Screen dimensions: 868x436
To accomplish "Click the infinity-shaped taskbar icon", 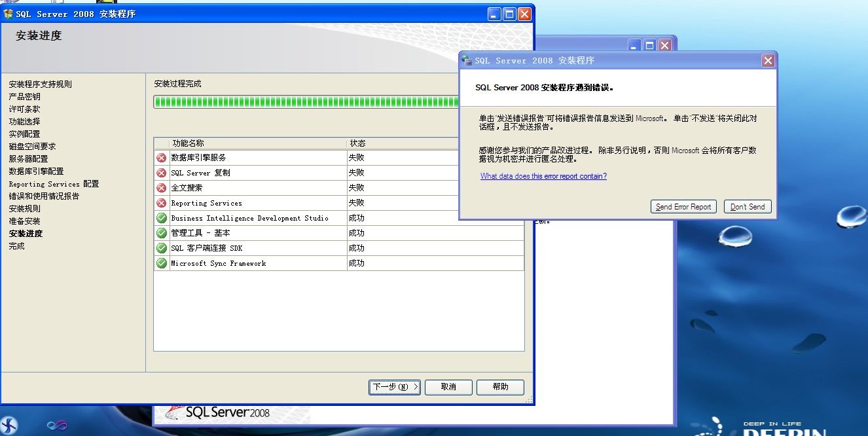I will [x=57, y=426].
